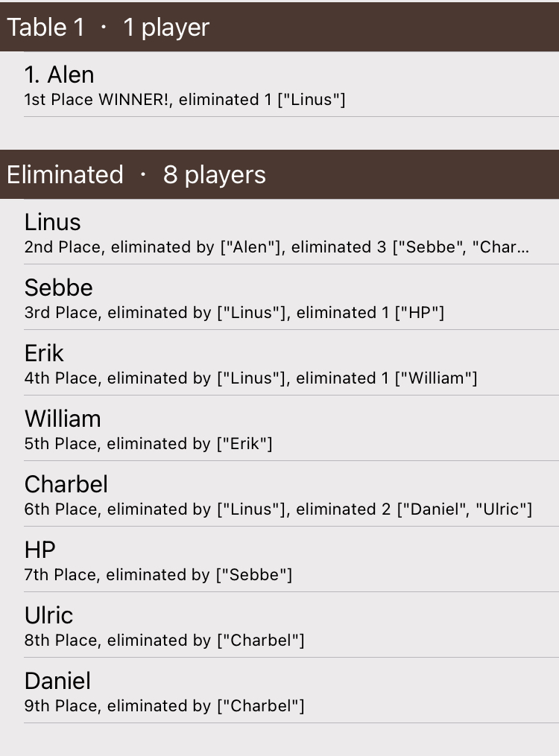Image resolution: width=559 pixels, height=756 pixels.
Task: Select HP seventh place row
Action: (279, 560)
